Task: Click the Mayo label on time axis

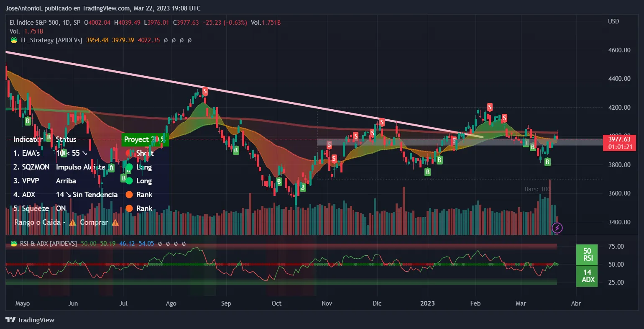Action: tap(23, 303)
